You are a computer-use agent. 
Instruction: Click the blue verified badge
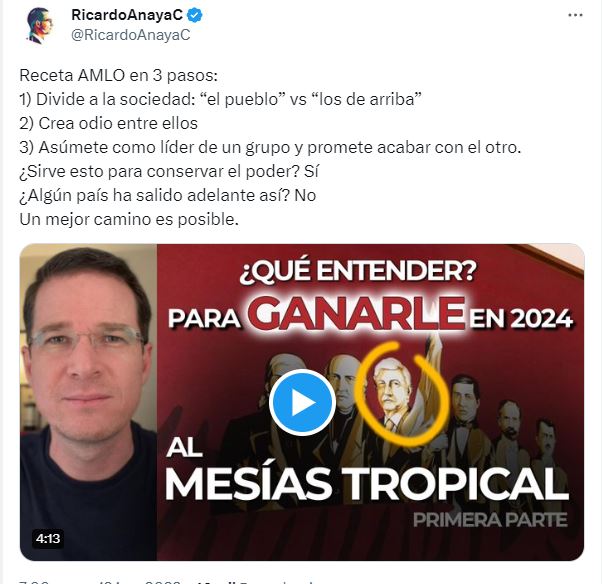(195, 15)
